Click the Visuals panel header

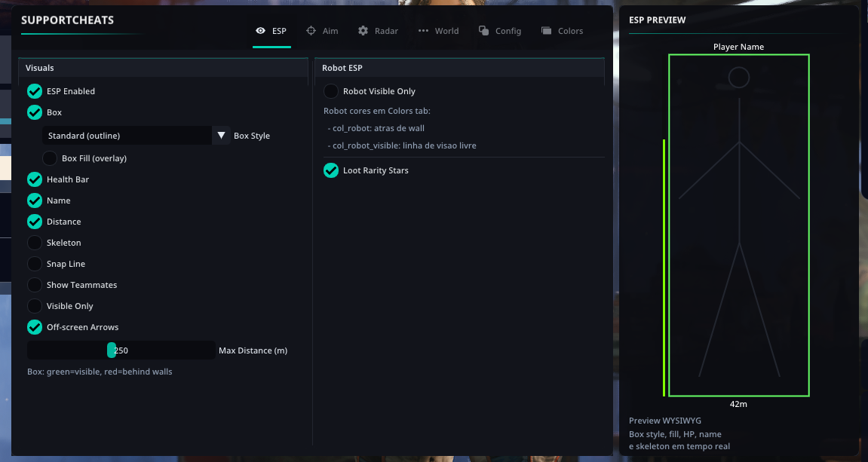(164, 68)
